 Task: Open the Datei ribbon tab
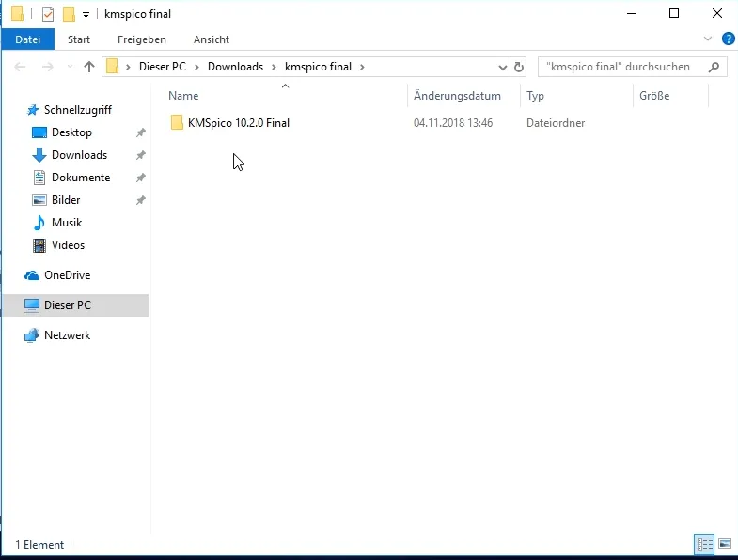(28, 39)
